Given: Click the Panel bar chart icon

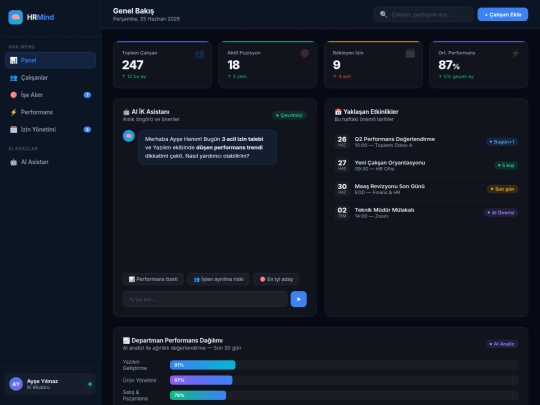Looking at the screenshot, I should (13, 60).
